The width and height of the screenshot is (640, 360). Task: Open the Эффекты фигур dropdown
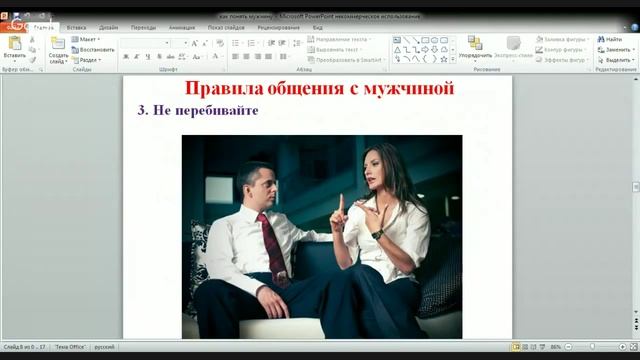563,60
